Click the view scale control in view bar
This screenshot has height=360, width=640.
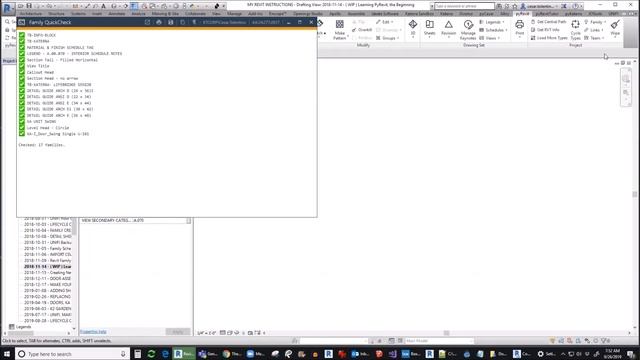207,333
